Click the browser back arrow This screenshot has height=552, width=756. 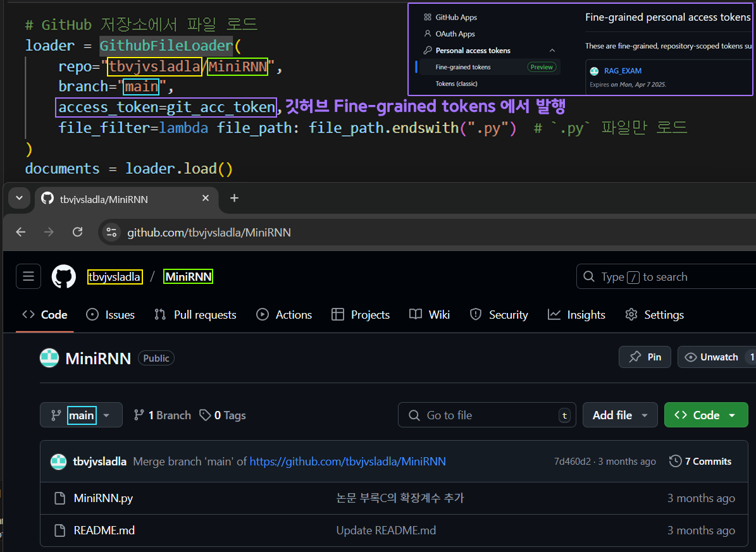[21, 232]
